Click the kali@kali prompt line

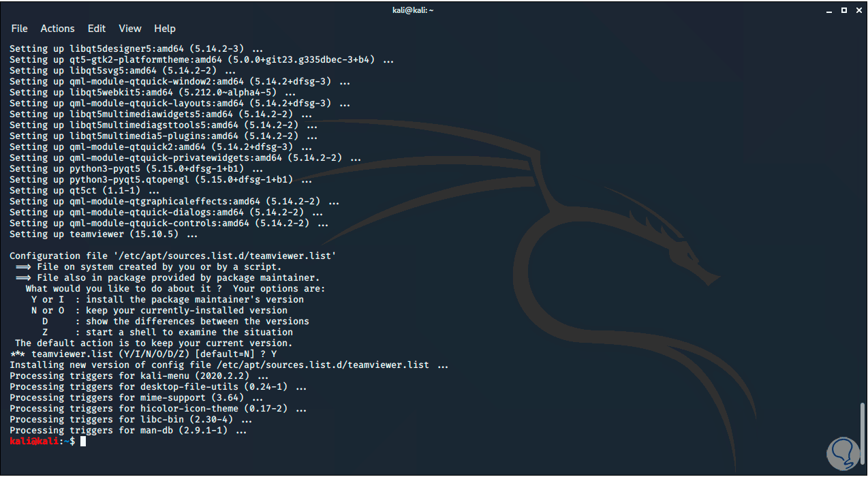[x=48, y=442]
